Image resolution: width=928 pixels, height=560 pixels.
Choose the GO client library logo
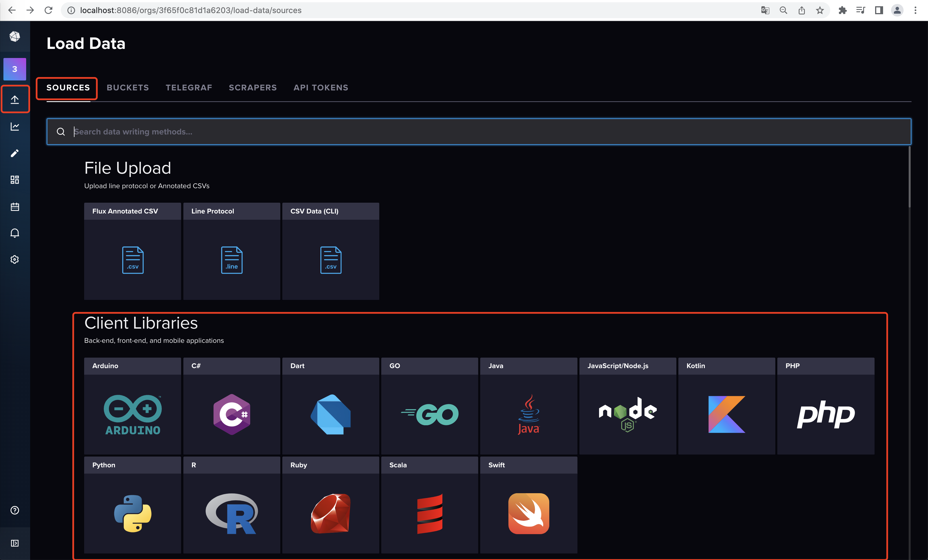(x=430, y=415)
